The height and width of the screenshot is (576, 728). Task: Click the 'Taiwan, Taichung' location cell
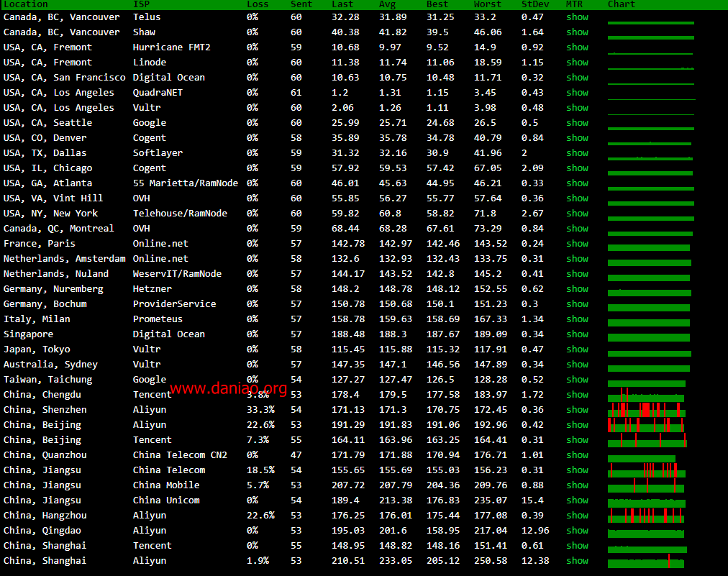coord(47,380)
